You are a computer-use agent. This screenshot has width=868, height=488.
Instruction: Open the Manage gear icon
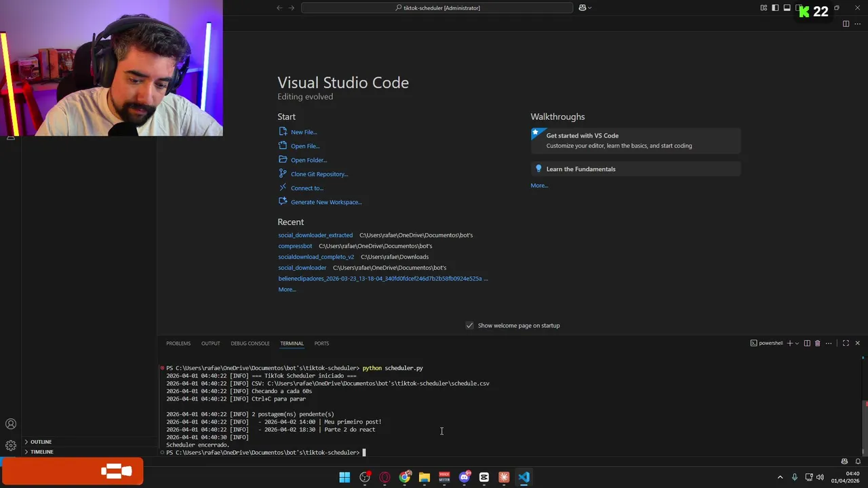pyautogui.click(x=11, y=445)
